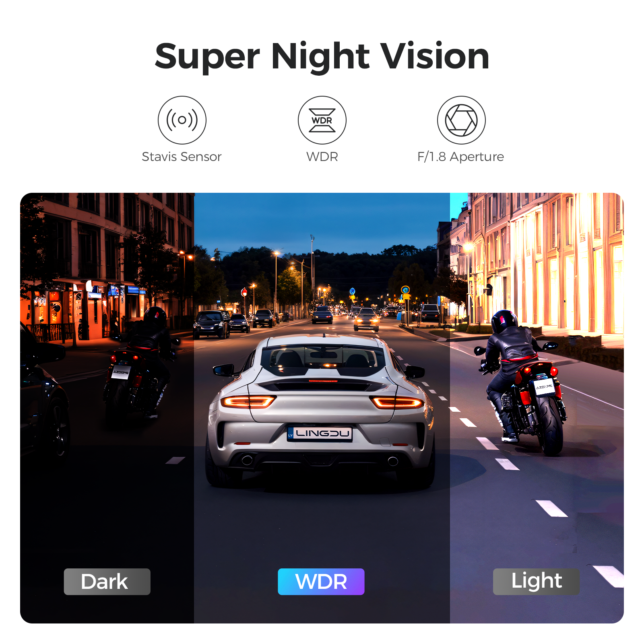Click the Light label badge

[x=537, y=582]
